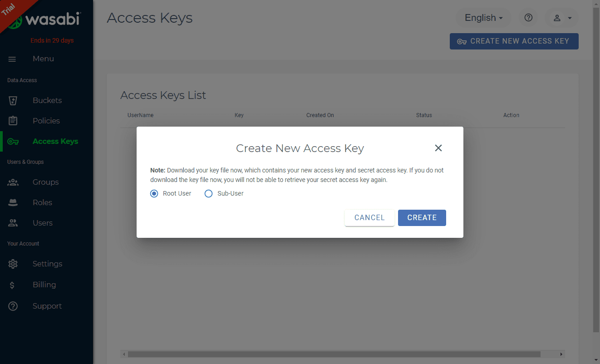Select the Root User radio button

154,193
